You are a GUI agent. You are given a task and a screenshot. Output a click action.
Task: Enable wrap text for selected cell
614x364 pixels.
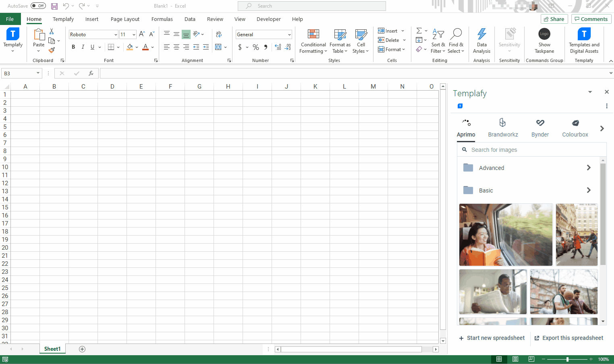(x=219, y=34)
